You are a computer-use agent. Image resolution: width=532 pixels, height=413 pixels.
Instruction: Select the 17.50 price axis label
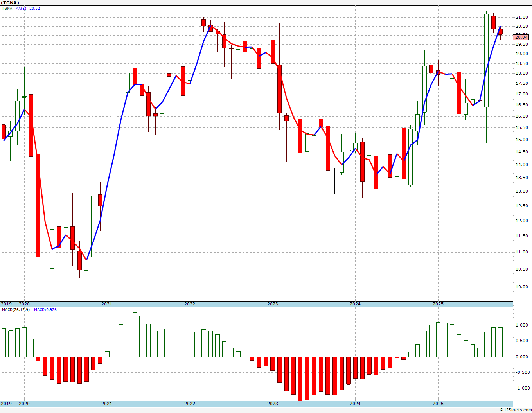coord(521,84)
